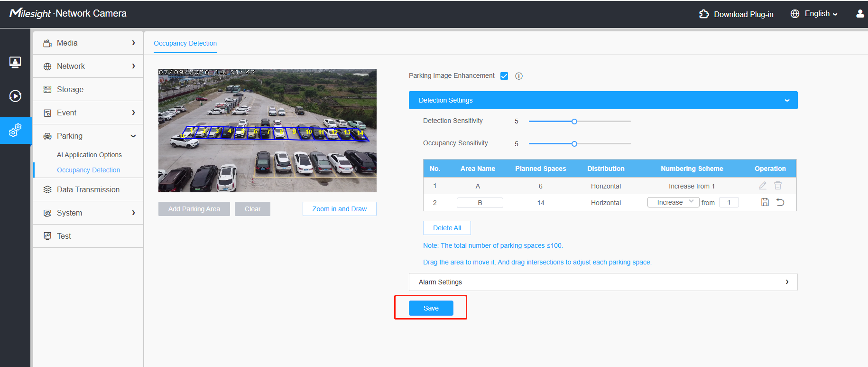Expand the System menu chevron
The image size is (868, 367).
[x=133, y=213]
